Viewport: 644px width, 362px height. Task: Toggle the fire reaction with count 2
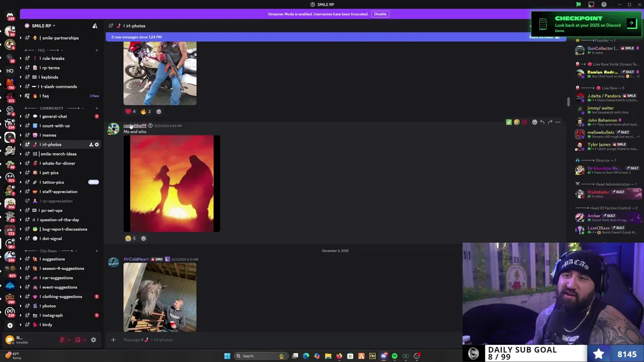coord(146,112)
